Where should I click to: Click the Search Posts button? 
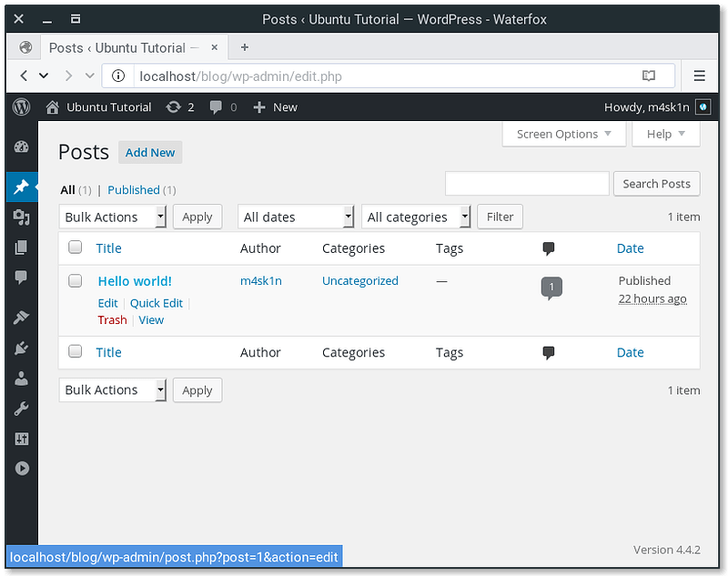pos(656,184)
